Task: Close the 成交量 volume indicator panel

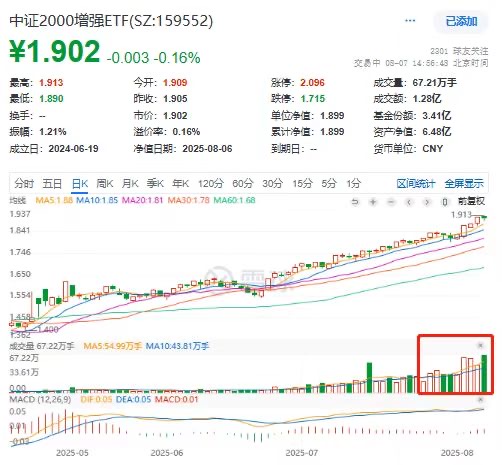Action: [x=480, y=345]
